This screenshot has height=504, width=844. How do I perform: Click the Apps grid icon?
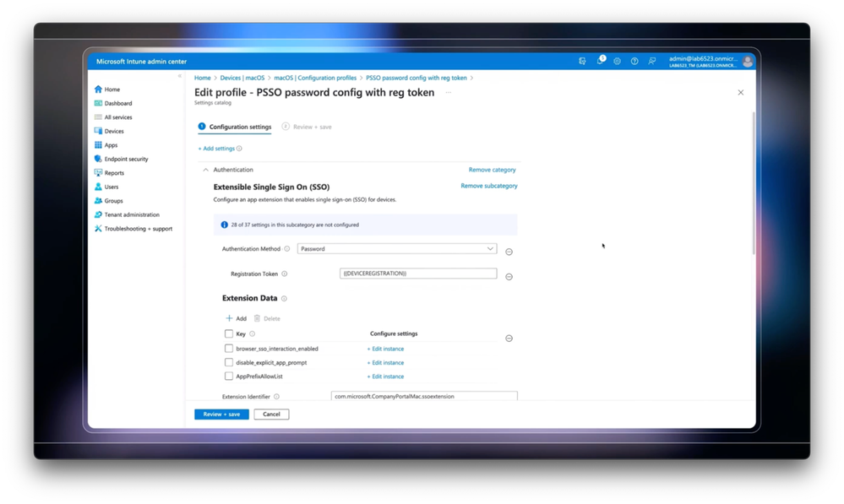pyautogui.click(x=98, y=144)
